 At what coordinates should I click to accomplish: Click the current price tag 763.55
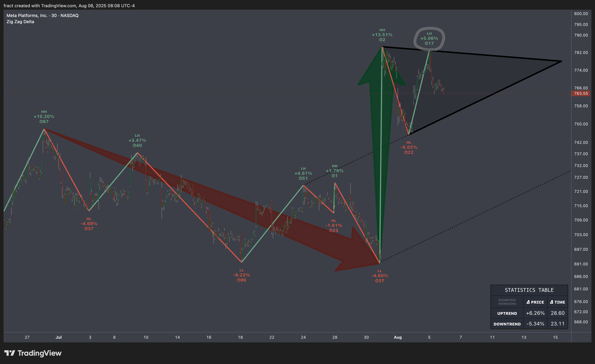pyautogui.click(x=581, y=93)
